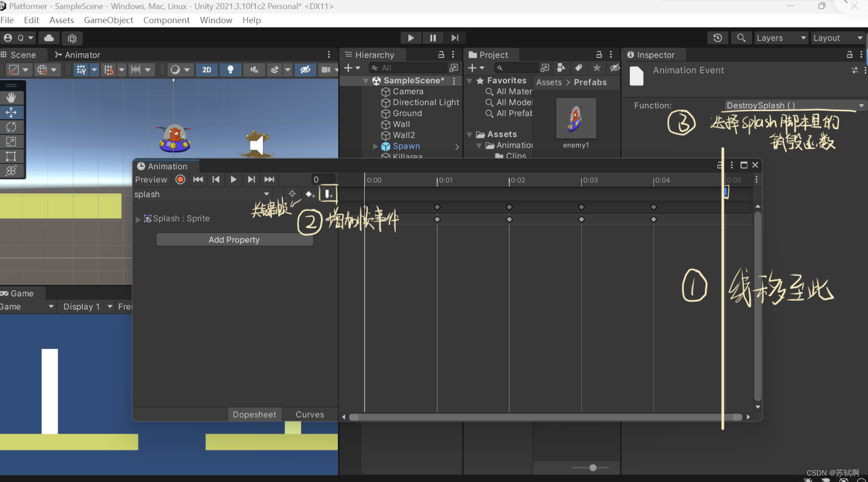Switch to the Curves tab in Animation window
This screenshot has height=482, width=868.
click(309, 414)
